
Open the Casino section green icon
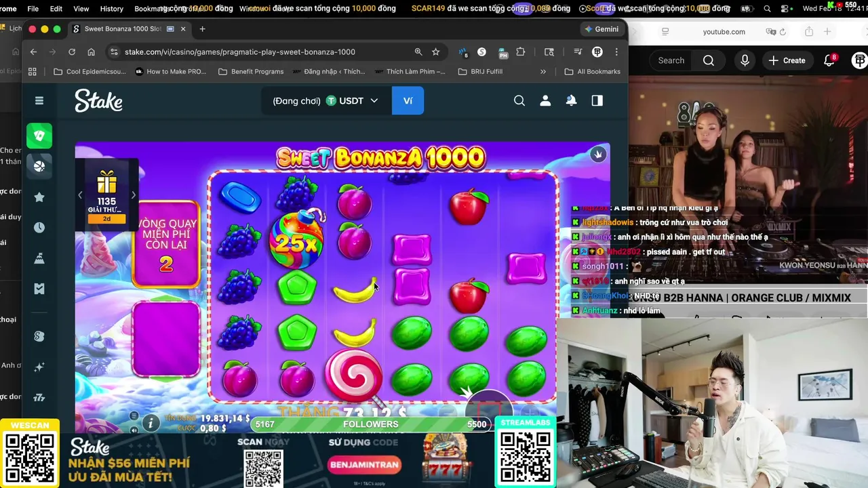39,136
